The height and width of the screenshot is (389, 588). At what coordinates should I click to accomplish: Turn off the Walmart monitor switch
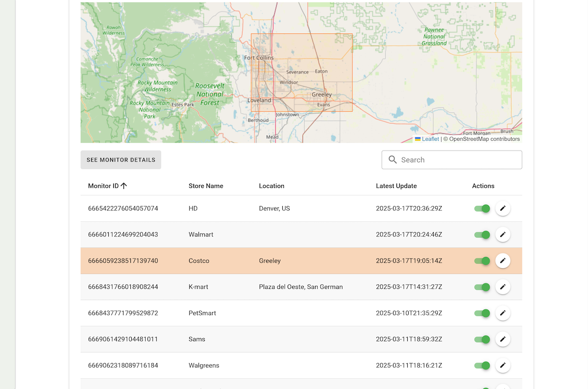[x=482, y=234]
